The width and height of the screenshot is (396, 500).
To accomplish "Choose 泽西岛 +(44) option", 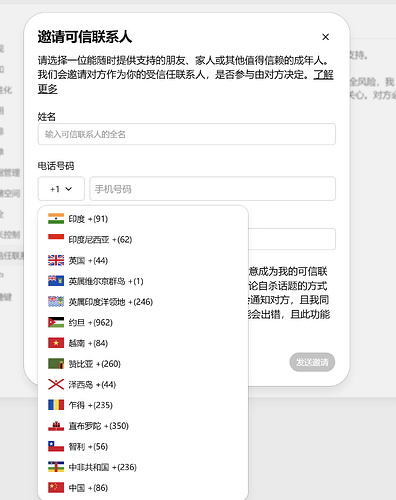I will [143, 384].
